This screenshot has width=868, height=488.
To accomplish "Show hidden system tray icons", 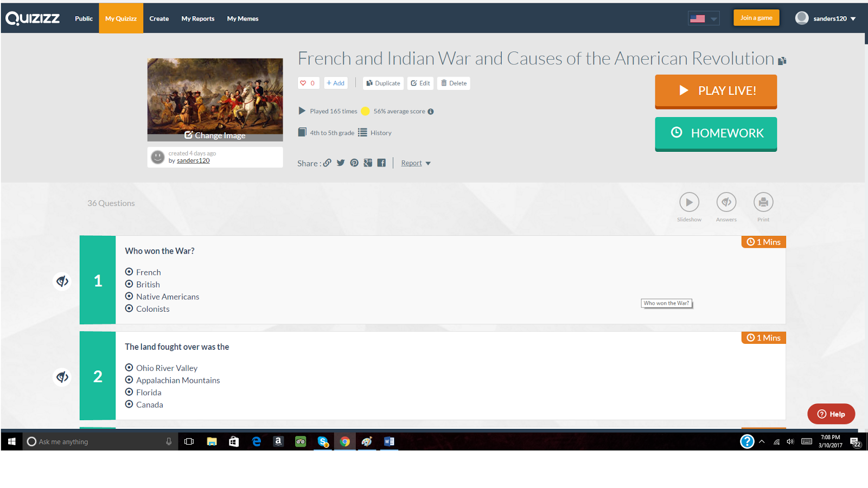I will [762, 441].
